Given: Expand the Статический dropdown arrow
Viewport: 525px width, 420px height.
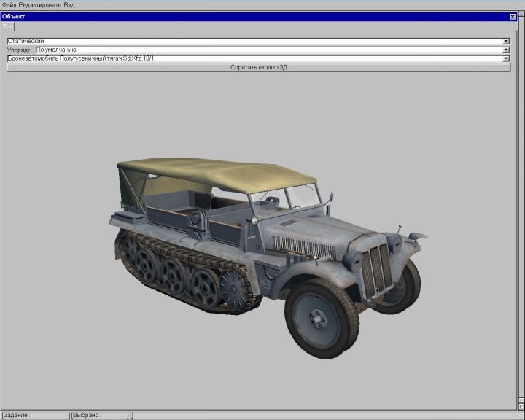Looking at the screenshot, I should point(506,42).
